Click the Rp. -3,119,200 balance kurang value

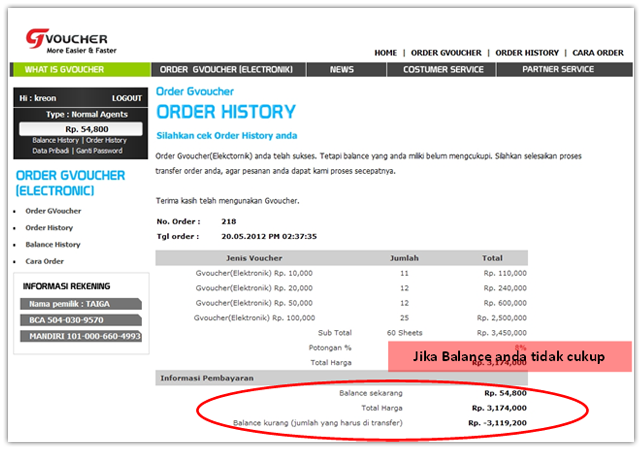point(498,423)
